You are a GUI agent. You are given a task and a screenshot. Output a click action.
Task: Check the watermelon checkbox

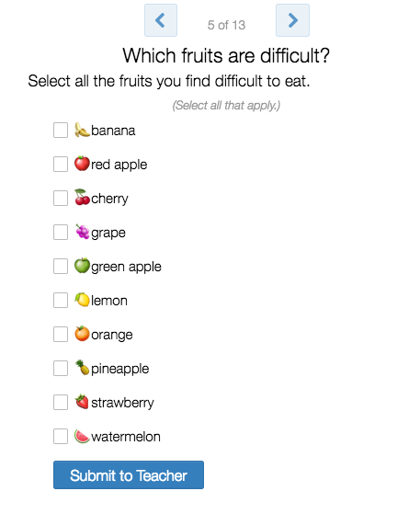tap(61, 437)
